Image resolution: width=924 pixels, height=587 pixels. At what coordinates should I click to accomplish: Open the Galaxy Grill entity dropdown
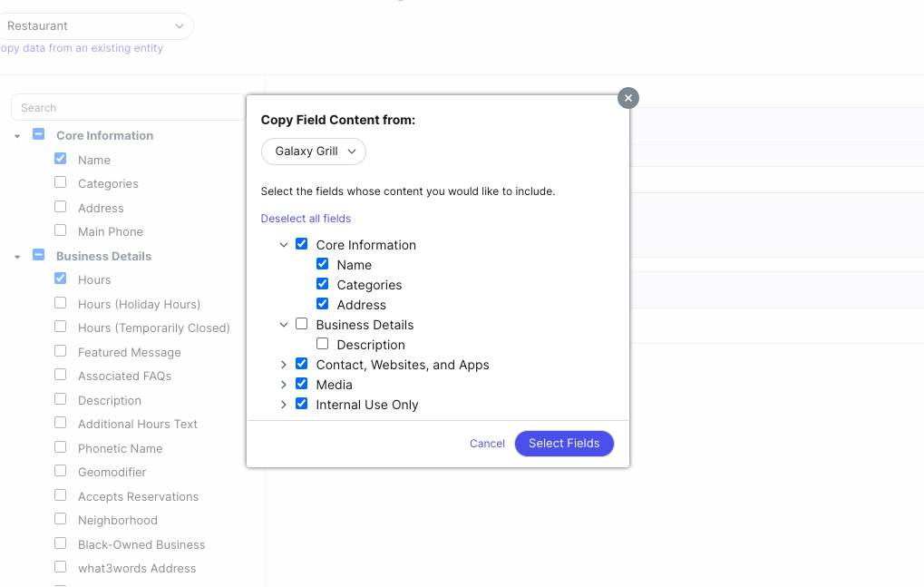click(313, 152)
